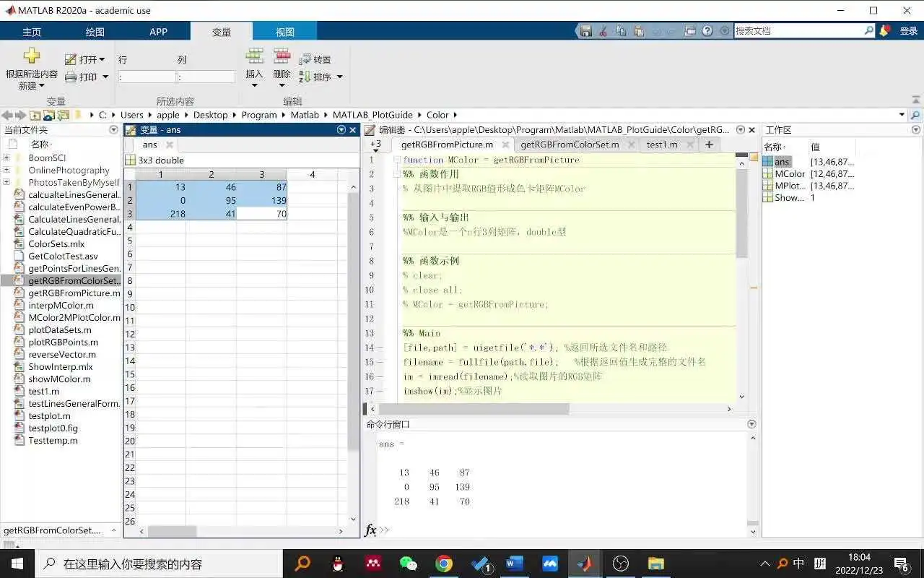This screenshot has height=578, width=924.
Task: Switch to the getRGBFromColorSet.m editor tab
Action: pos(570,144)
